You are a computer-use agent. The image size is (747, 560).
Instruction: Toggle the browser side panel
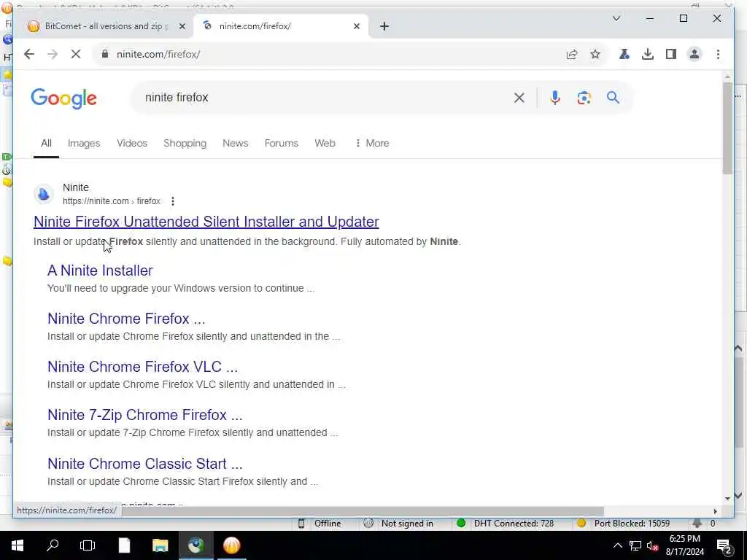point(671,54)
